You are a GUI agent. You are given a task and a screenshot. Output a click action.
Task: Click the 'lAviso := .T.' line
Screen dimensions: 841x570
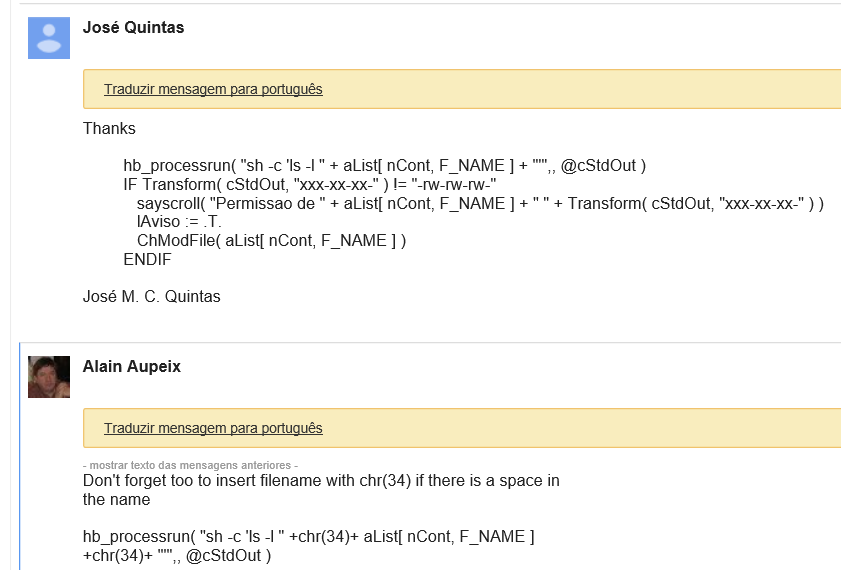(x=179, y=222)
